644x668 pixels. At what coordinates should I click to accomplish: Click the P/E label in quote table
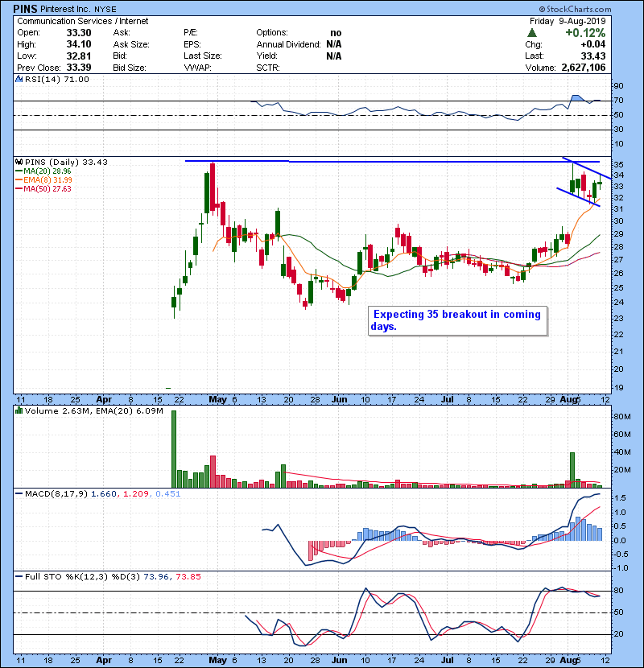click(191, 33)
